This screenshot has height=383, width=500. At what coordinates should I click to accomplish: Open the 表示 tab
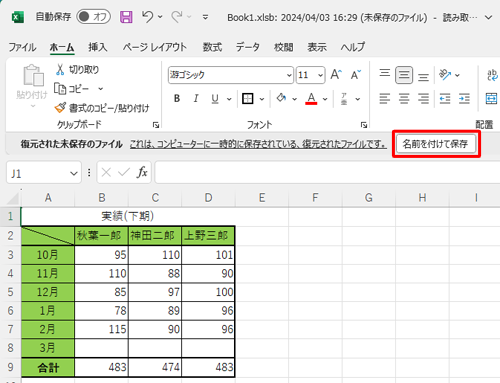[x=317, y=47]
